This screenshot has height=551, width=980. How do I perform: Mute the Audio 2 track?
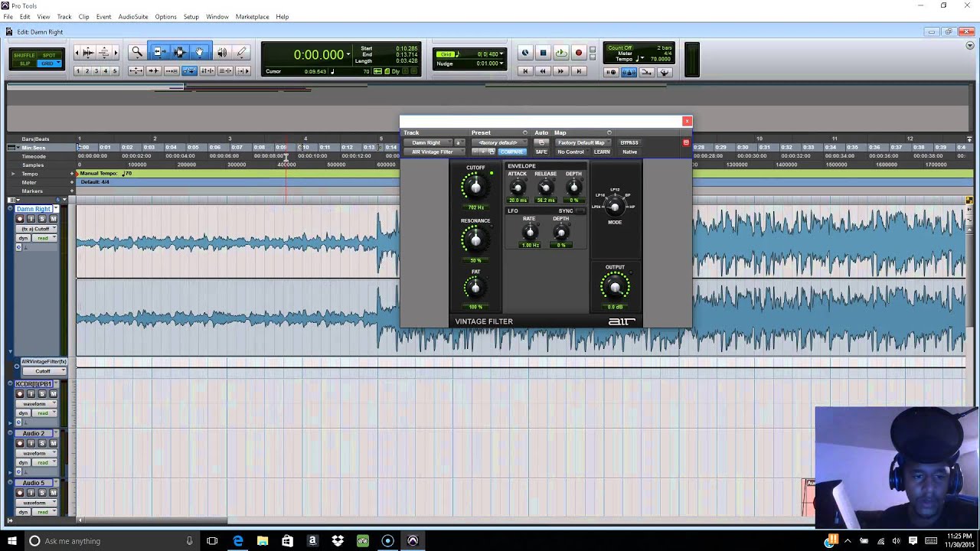point(53,443)
